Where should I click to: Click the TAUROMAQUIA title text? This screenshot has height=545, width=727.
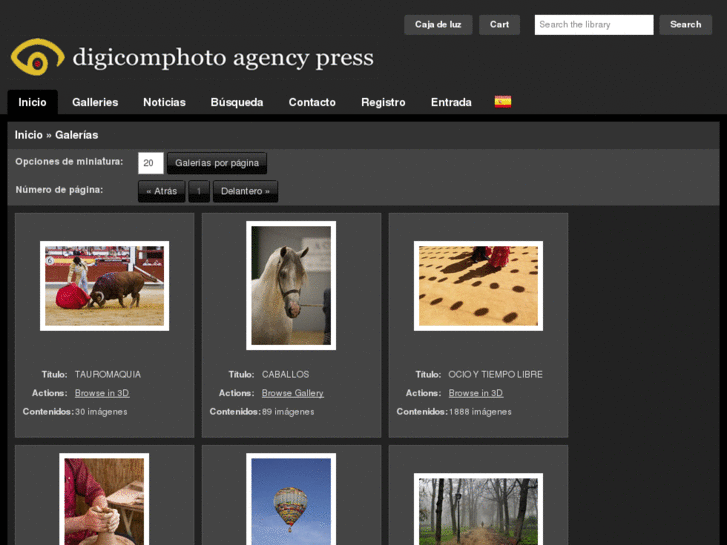tap(108, 374)
